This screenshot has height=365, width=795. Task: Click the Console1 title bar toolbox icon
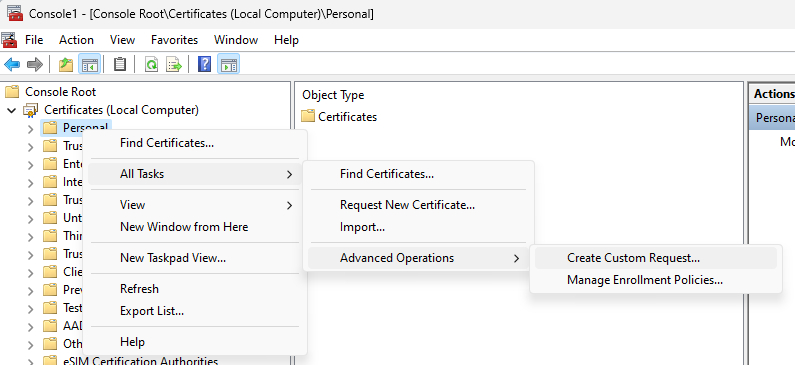coord(15,13)
